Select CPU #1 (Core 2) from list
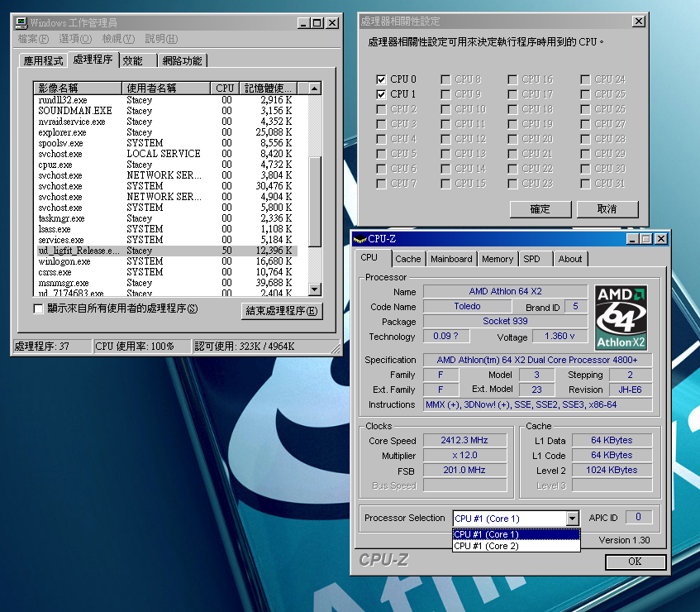The image size is (700, 612). (516, 546)
